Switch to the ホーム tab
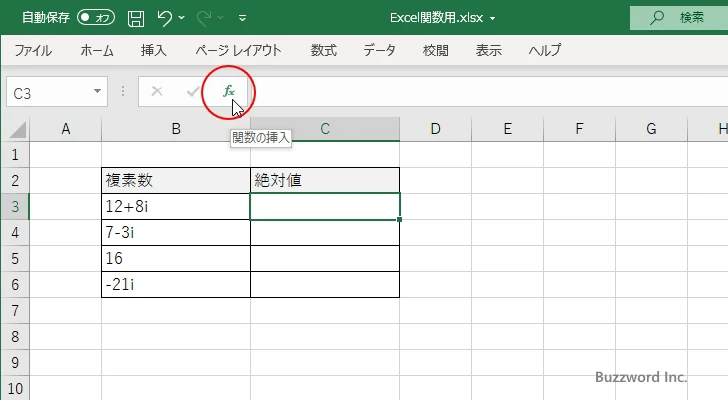Image resolution: width=728 pixels, height=400 pixels. pyautogui.click(x=97, y=50)
